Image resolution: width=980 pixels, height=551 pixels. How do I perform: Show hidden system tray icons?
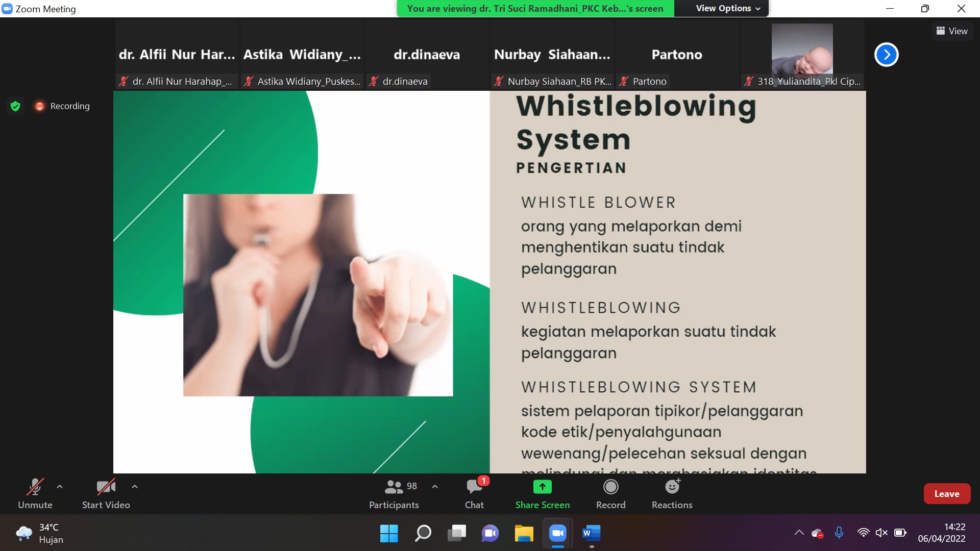pyautogui.click(x=799, y=533)
